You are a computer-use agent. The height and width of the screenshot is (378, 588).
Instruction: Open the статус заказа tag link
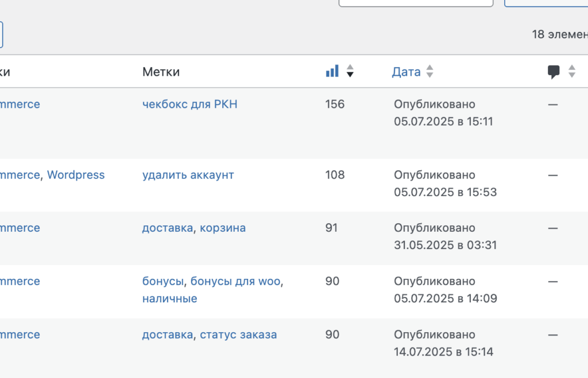(x=238, y=334)
